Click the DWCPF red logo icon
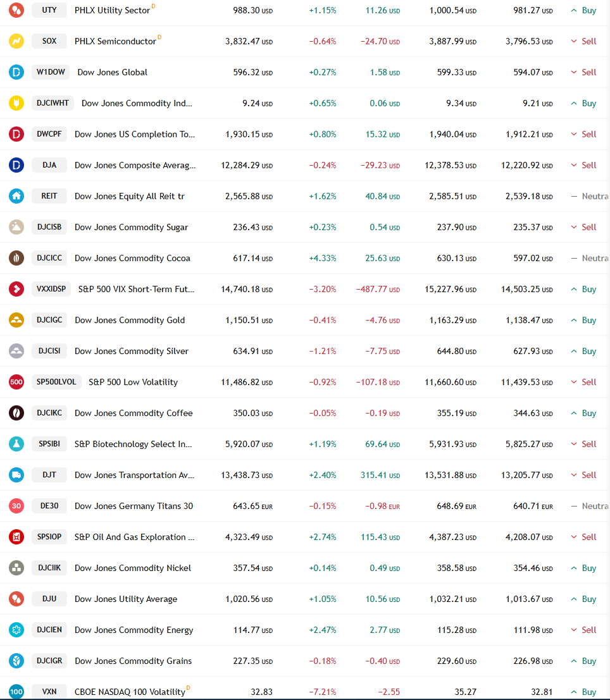The width and height of the screenshot is (610, 700). 16,134
